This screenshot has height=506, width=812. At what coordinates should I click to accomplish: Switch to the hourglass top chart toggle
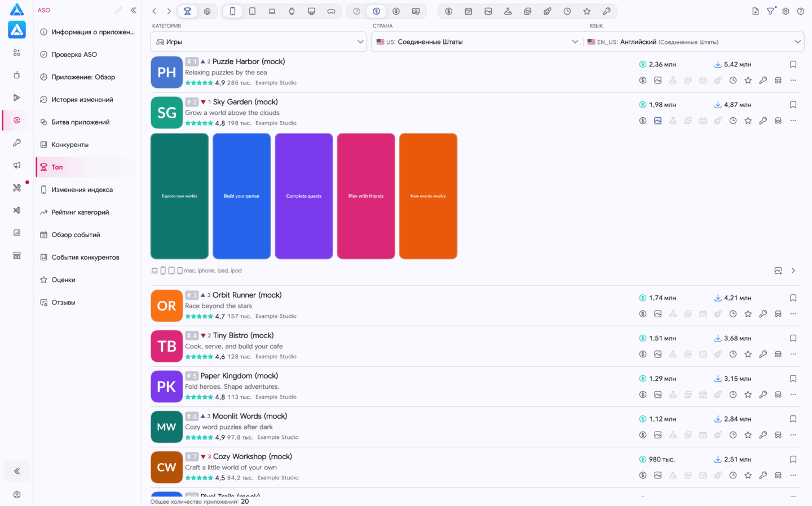187,11
